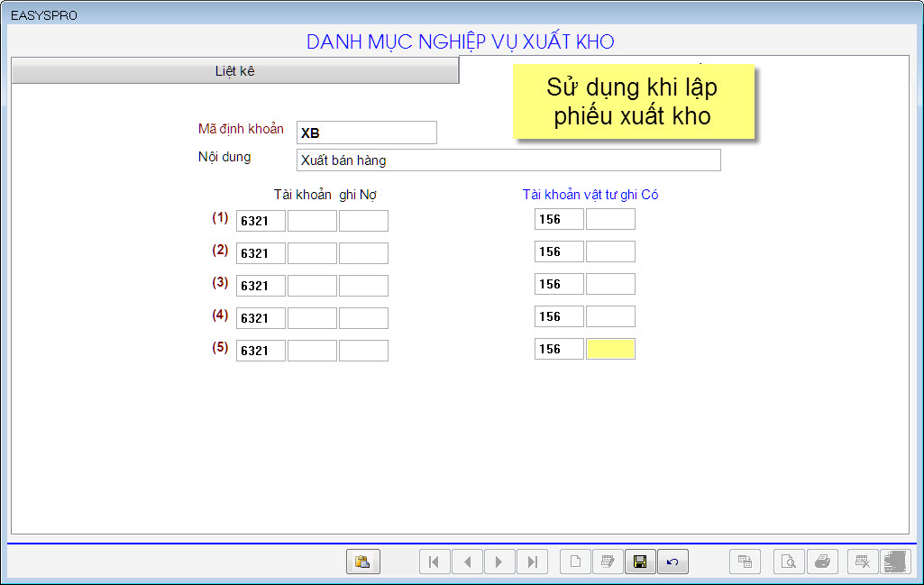This screenshot has height=585, width=924.
Task: Click the edit record icon
Action: click(x=608, y=561)
